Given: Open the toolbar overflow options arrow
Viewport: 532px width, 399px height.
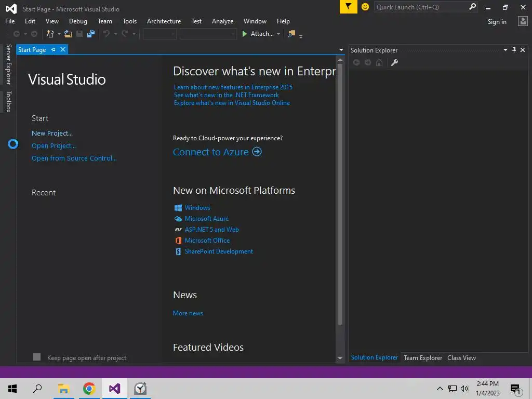Looking at the screenshot, I should 301,36.
